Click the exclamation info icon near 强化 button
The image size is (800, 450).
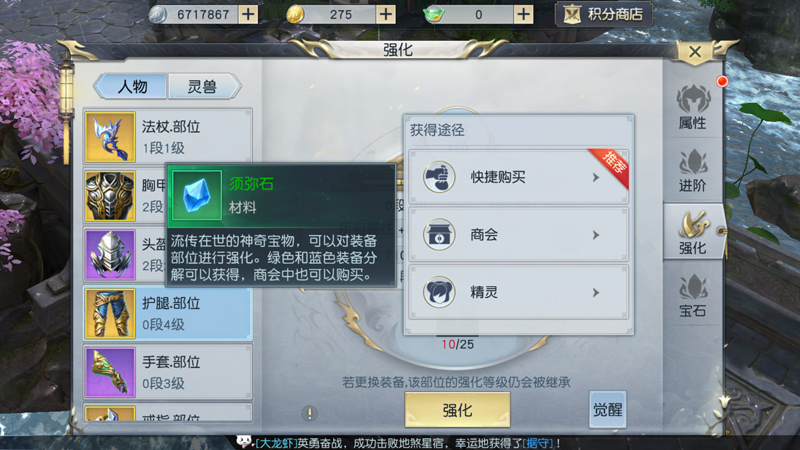click(x=309, y=413)
